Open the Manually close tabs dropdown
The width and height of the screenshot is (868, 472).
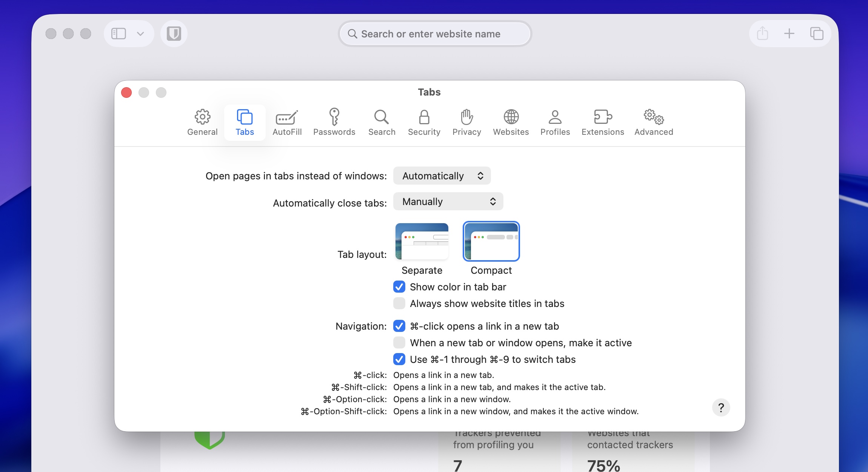(448, 202)
